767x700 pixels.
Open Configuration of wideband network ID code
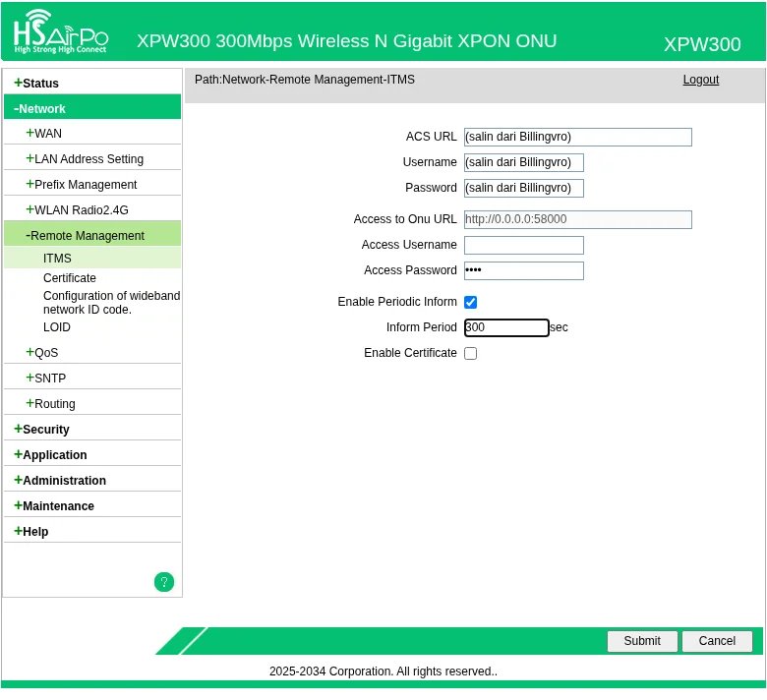coord(111,302)
